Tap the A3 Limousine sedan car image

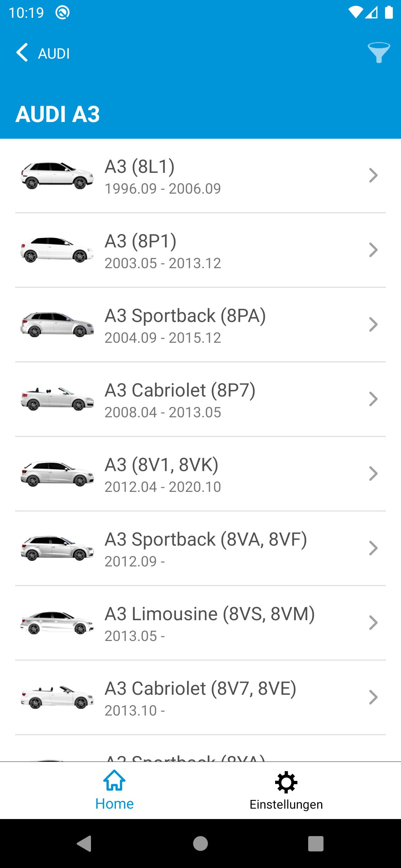57,623
